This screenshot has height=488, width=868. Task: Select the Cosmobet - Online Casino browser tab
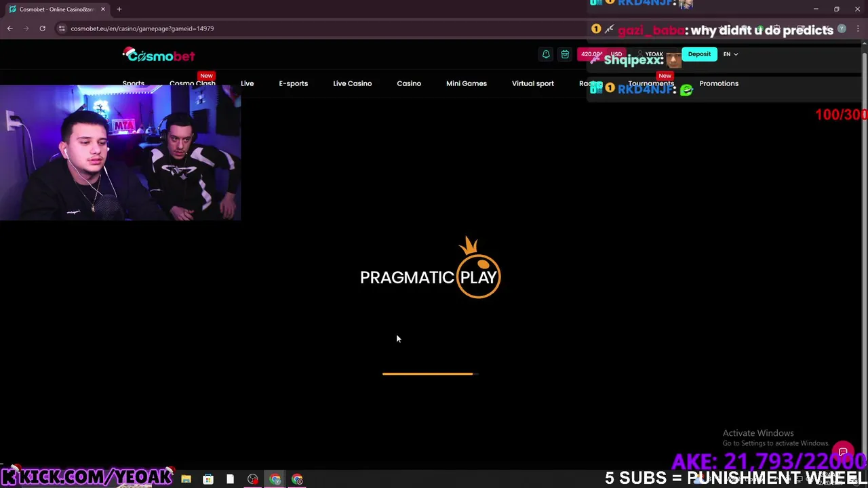[56, 9]
